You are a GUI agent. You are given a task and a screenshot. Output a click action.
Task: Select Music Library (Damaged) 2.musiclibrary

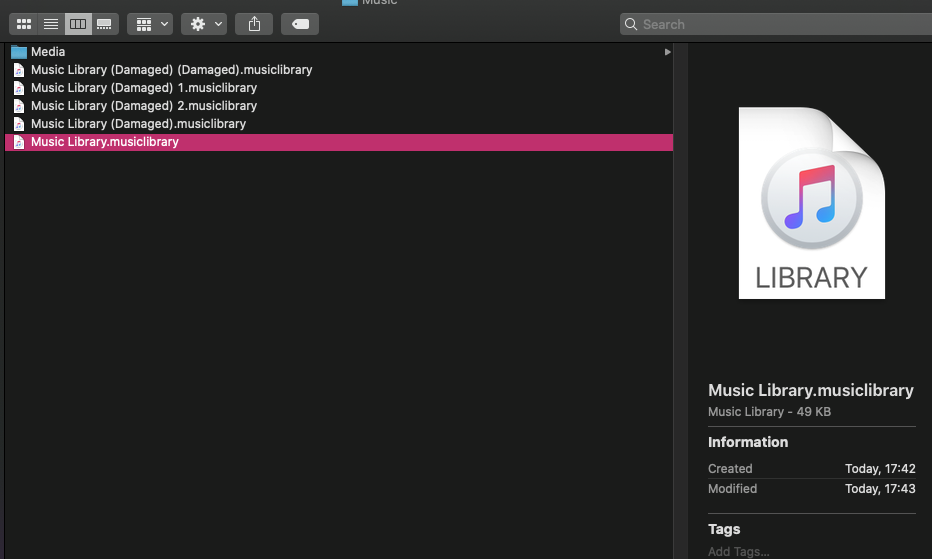[339, 106]
